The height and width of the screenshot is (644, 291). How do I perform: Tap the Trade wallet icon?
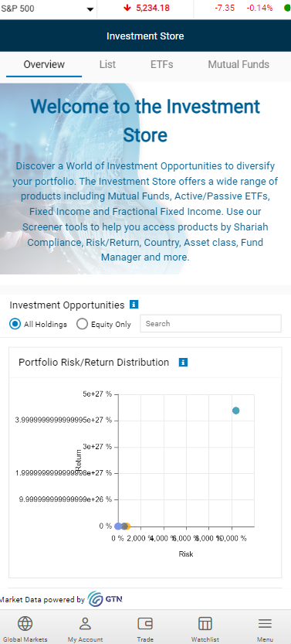(145, 624)
